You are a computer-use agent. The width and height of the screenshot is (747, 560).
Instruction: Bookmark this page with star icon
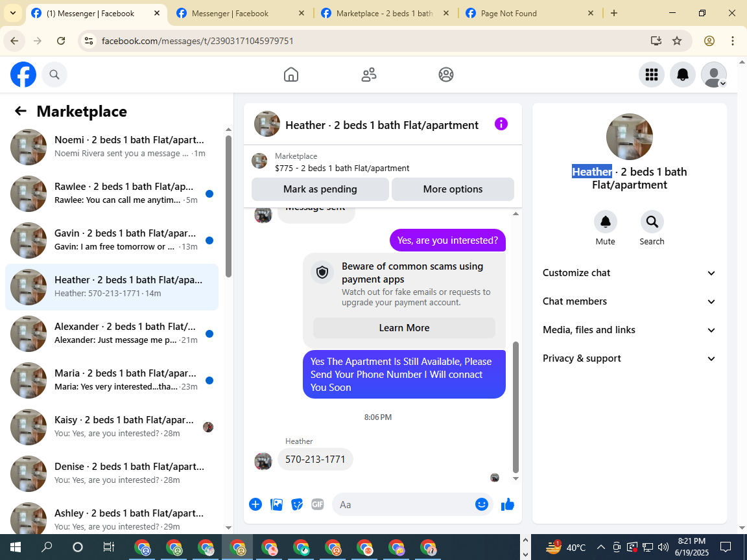(x=677, y=41)
